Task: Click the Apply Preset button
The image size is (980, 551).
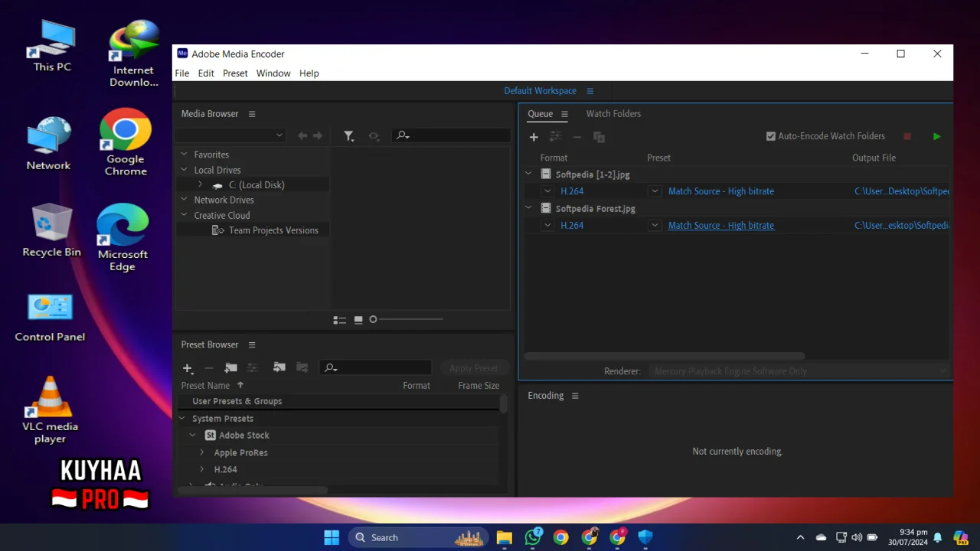Action: tap(474, 368)
